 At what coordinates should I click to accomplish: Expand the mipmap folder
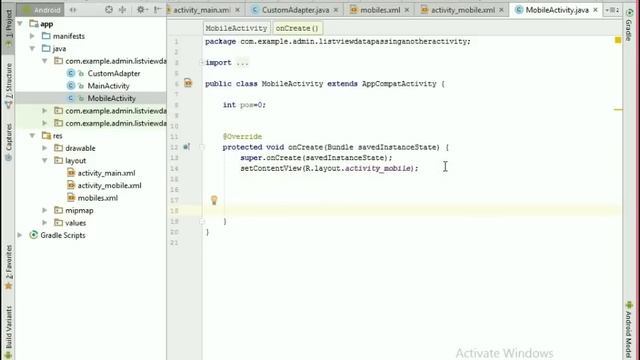[44, 210]
